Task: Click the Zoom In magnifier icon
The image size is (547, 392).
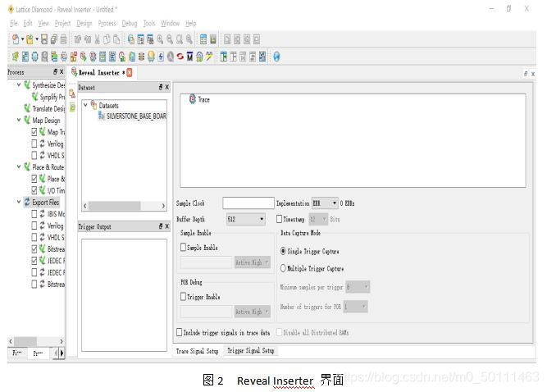Action: (x=160, y=39)
